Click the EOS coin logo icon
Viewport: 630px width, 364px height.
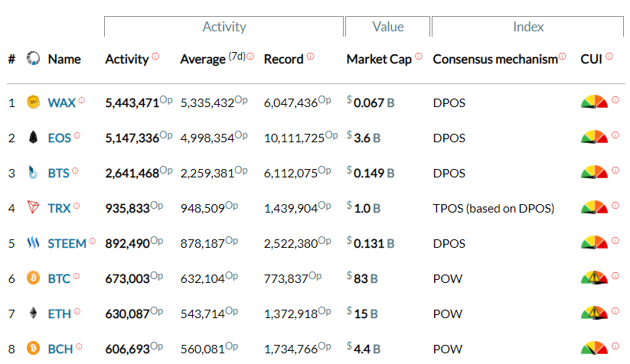33,138
